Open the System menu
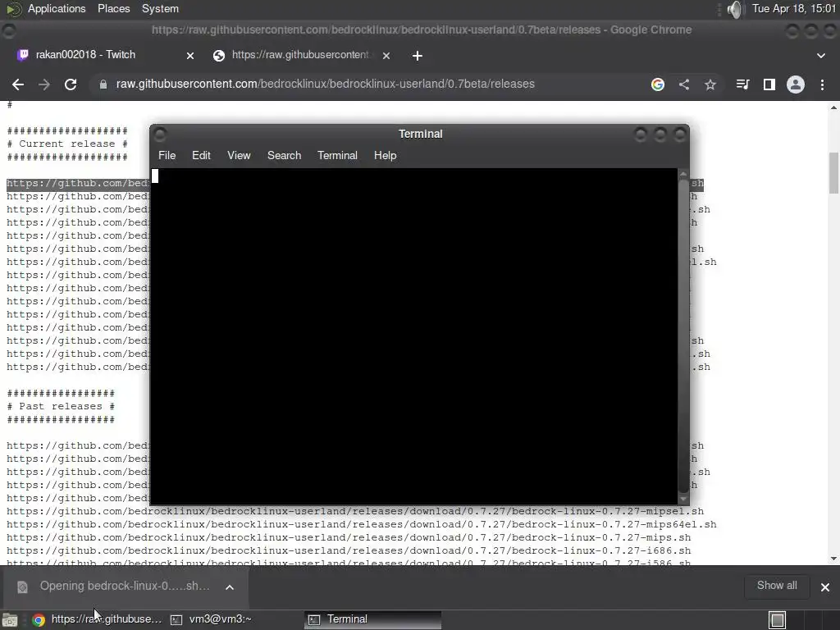This screenshot has height=630, width=840. coord(160,8)
